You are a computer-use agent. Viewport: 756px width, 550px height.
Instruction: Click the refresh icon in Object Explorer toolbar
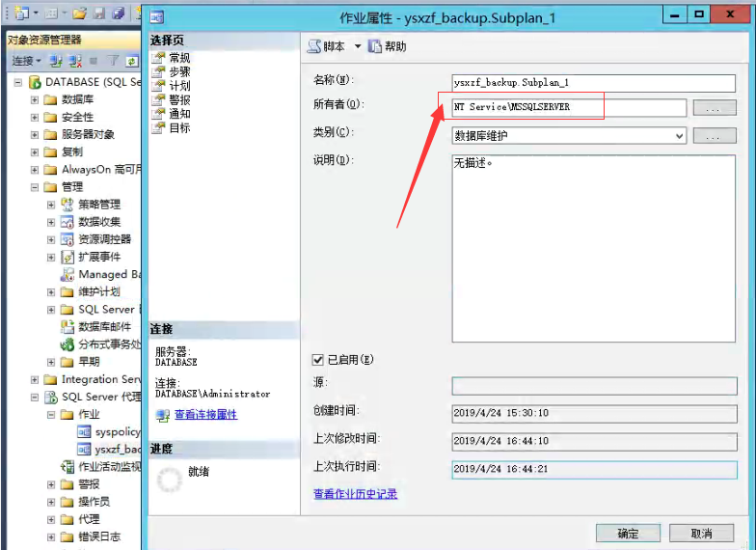pyautogui.click(x=132, y=61)
